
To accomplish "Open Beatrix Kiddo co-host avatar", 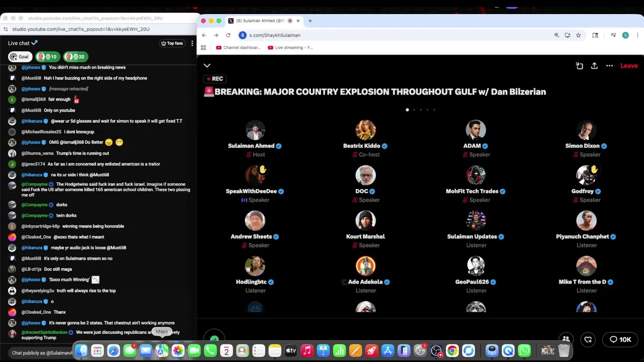I will [366, 130].
